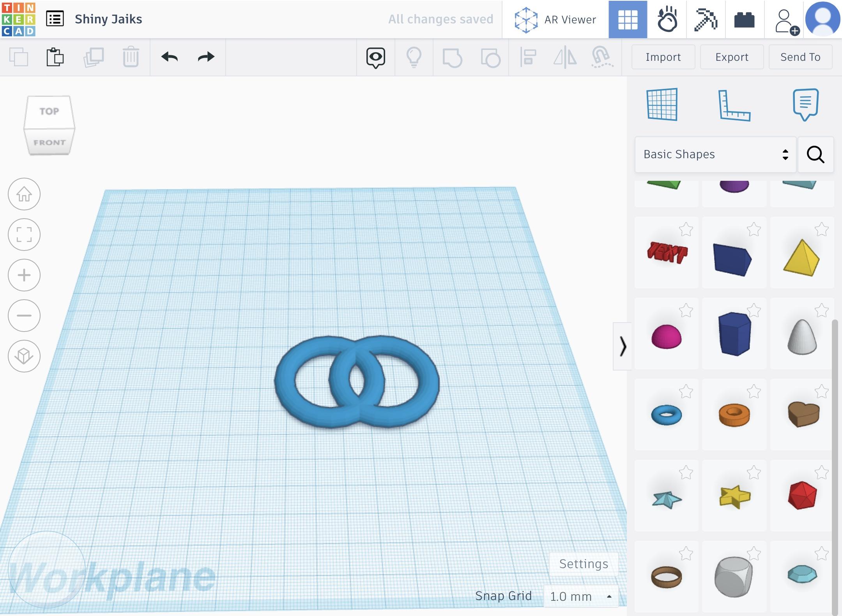Screen dimensions: 842x616
Task: Click the Mirror tool icon
Action: coord(565,57)
